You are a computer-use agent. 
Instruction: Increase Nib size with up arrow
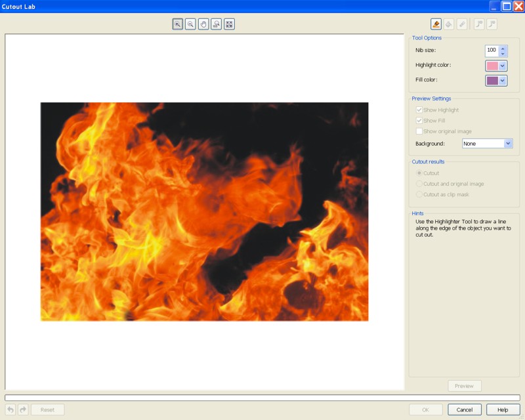pyautogui.click(x=503, y=48)
